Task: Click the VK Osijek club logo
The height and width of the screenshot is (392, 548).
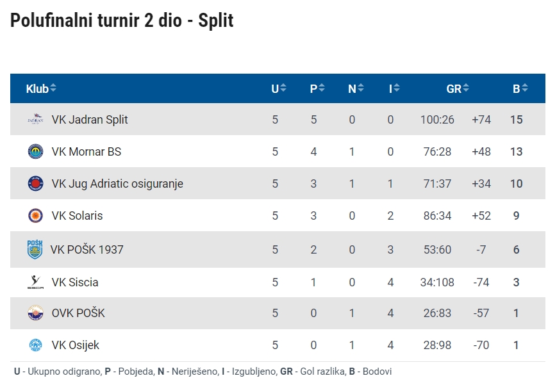Action: (x=35, y=345)
